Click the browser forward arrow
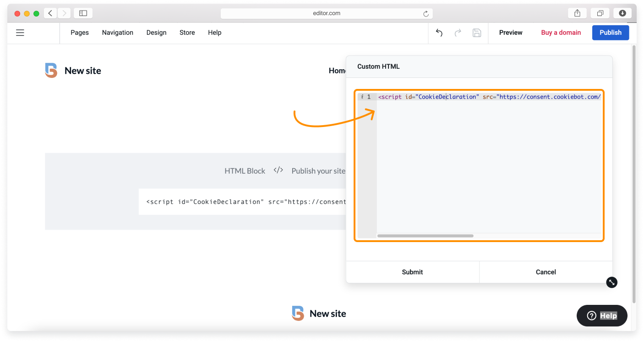644x342 pixels. pos(64,13)
